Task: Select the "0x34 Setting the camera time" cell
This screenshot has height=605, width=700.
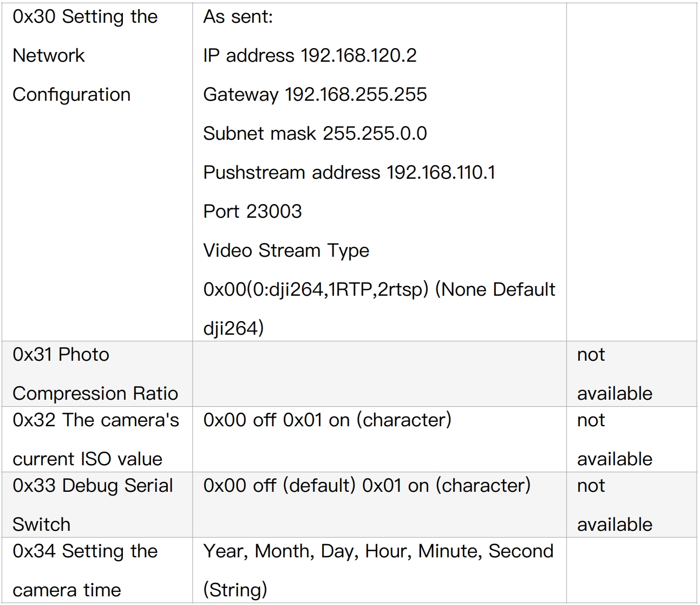Action: (x=85, y=570)
